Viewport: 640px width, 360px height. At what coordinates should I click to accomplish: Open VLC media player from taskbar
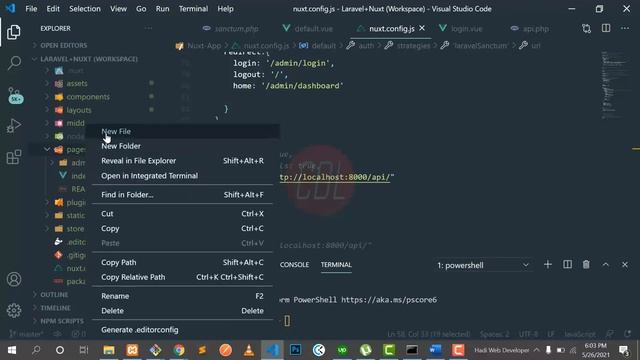pyautogui.click(x=249, y=350)
